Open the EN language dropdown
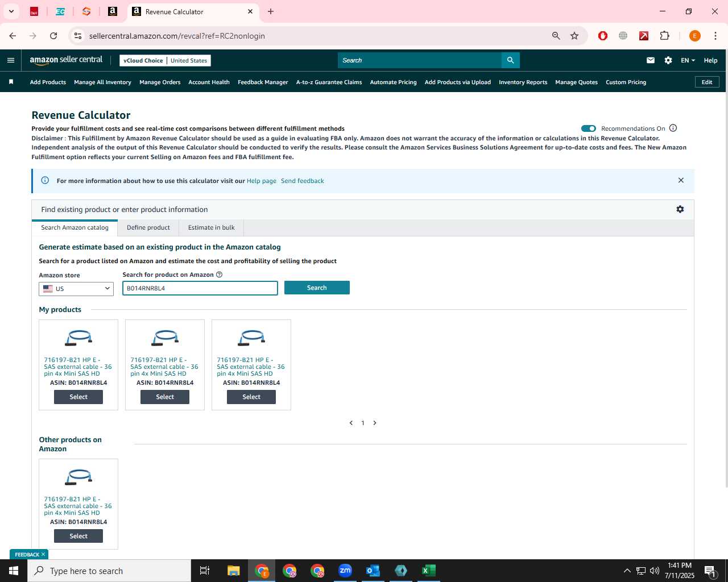The height and width of the screenshot is (582, 728). click(688, 60)
